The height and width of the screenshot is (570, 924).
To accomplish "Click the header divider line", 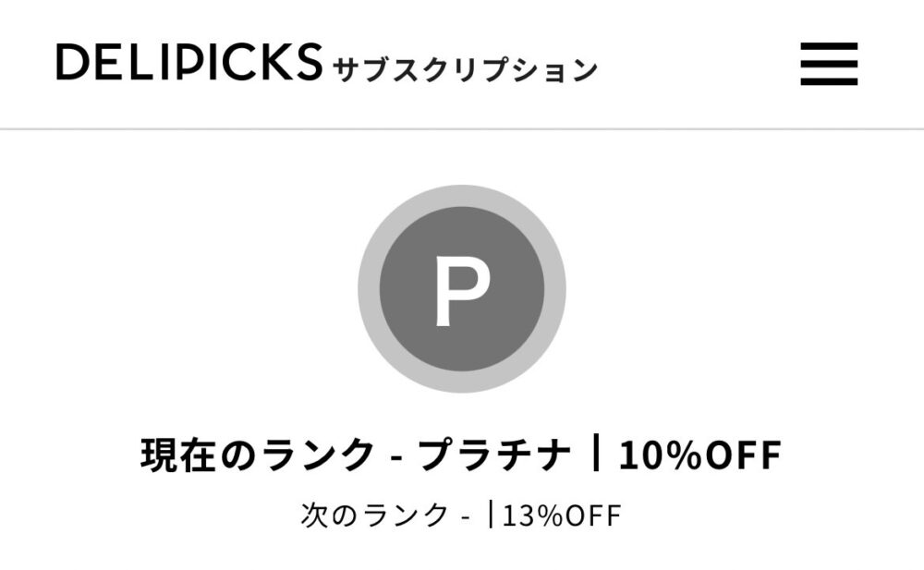I will pyautogui.click(x=462, y=129).
